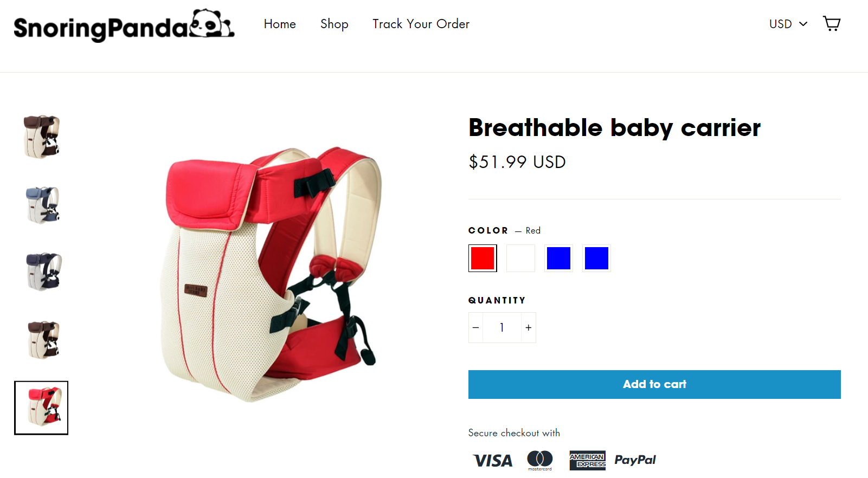868x478 pixels.
Task: Click the PayPal payment icon
Action: pyautogui.click(x=635, y=460)
